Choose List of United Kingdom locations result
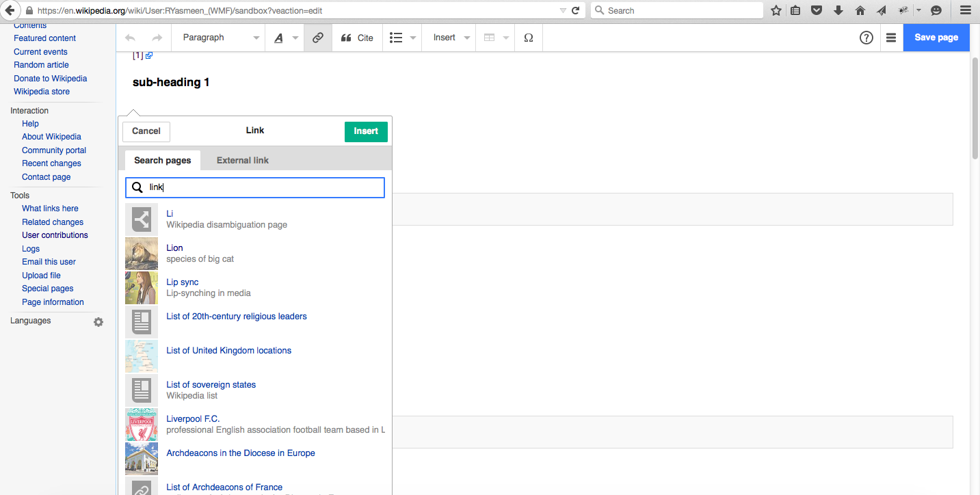 (x=255, y=356)
